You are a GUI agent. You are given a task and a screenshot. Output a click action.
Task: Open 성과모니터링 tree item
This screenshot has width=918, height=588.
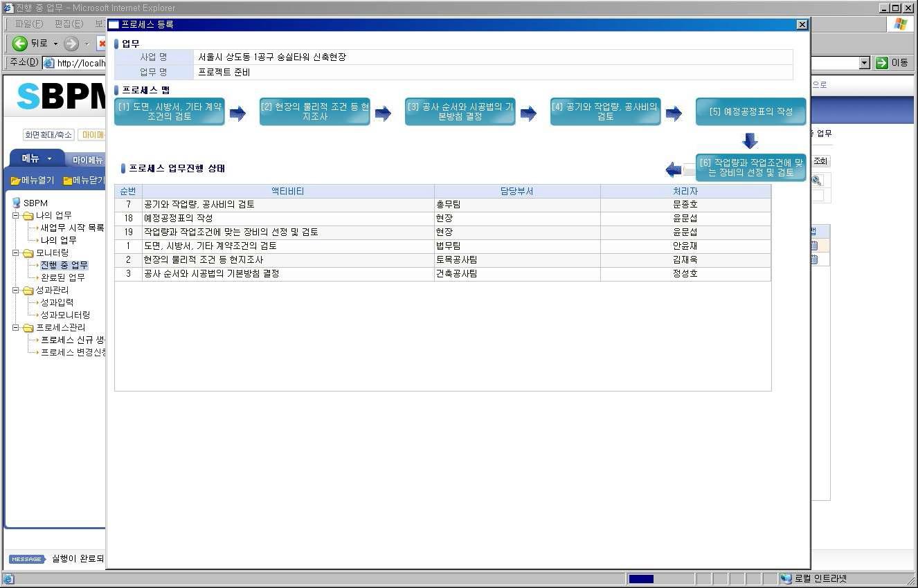[65, 315]
